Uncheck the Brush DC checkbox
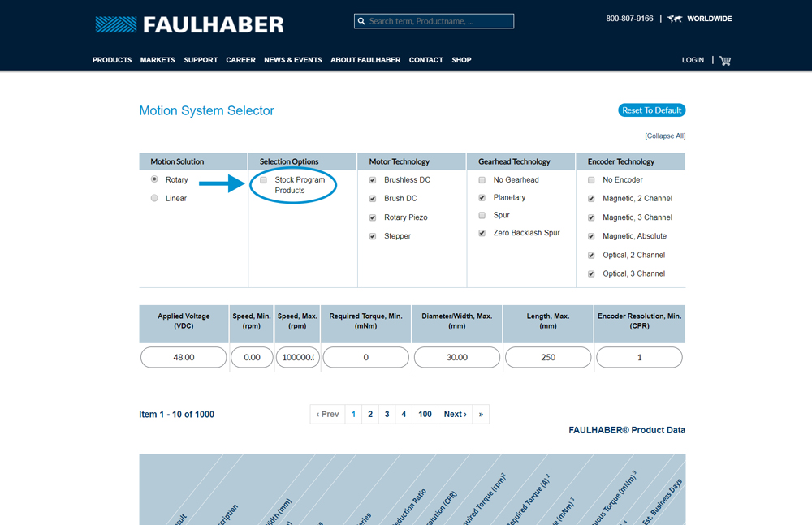This screenshot has height=525, width=812. 373,198
